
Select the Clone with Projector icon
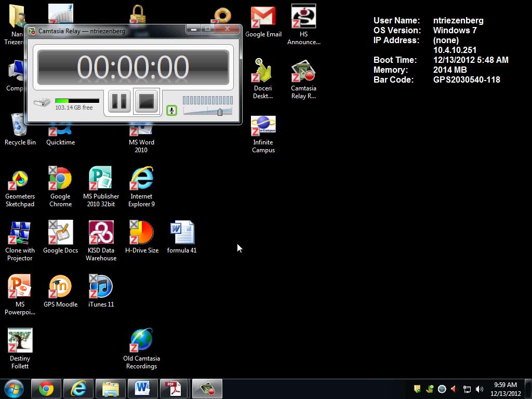point(20,241)
